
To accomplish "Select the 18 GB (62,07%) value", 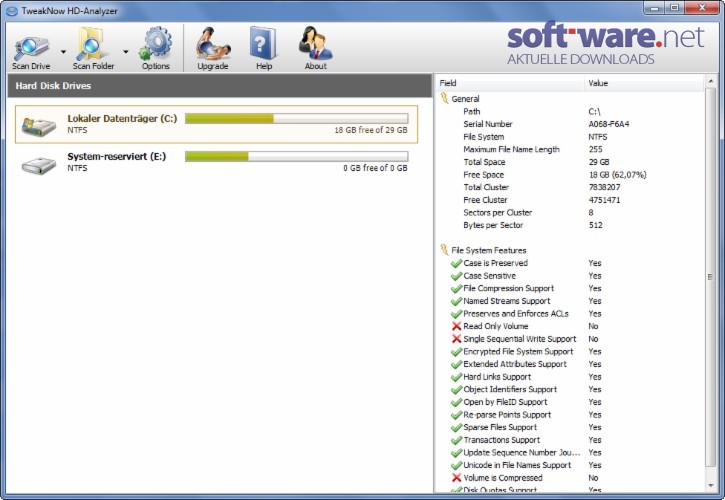I will pos(617,175).
